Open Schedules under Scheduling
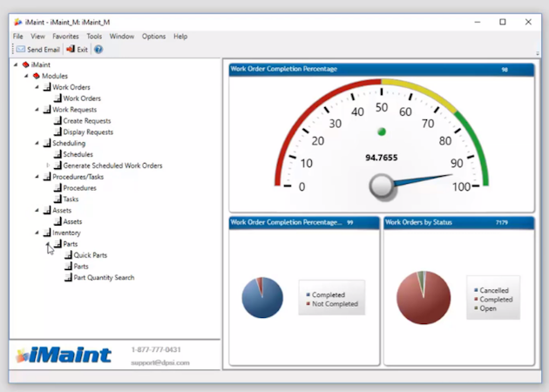Viewport: 549px width, 392px height. [78, 154]
